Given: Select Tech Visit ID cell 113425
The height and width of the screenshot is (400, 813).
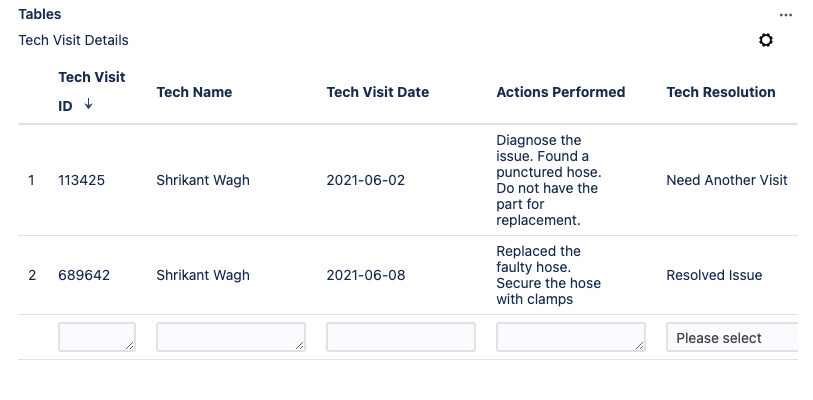Looking at the screenshot, I should pos(81,181).
